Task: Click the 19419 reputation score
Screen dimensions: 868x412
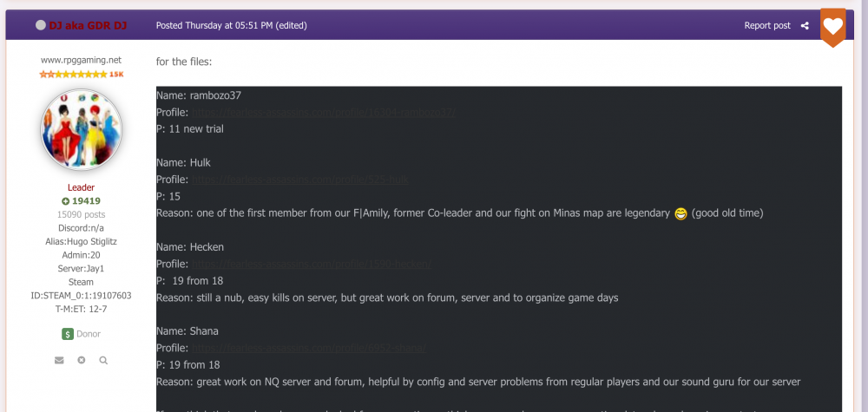Action: (86, 201)
